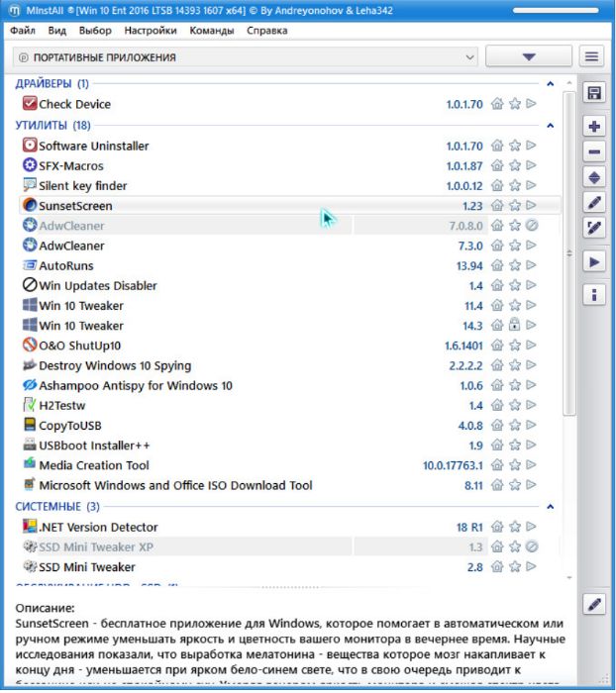Toggle favorite star for USBboot Installer++
This screenshot has width=616, height=693.
pos(515,445)
